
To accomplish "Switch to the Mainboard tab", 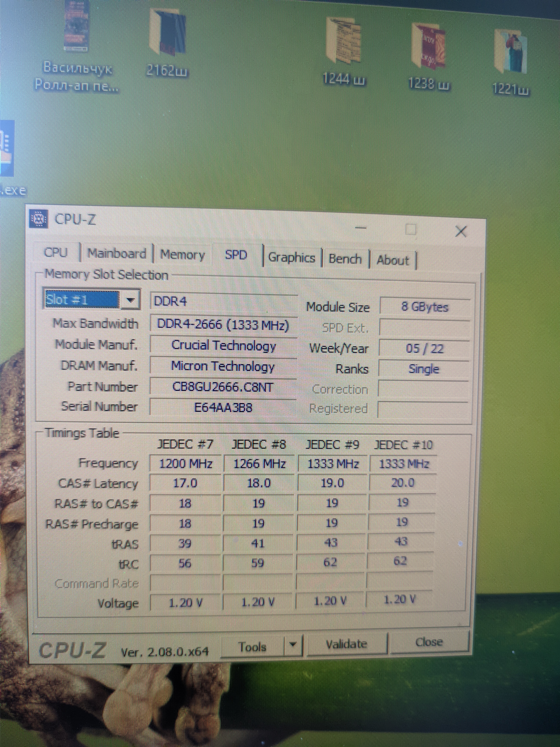I will [x=117, y=253].
